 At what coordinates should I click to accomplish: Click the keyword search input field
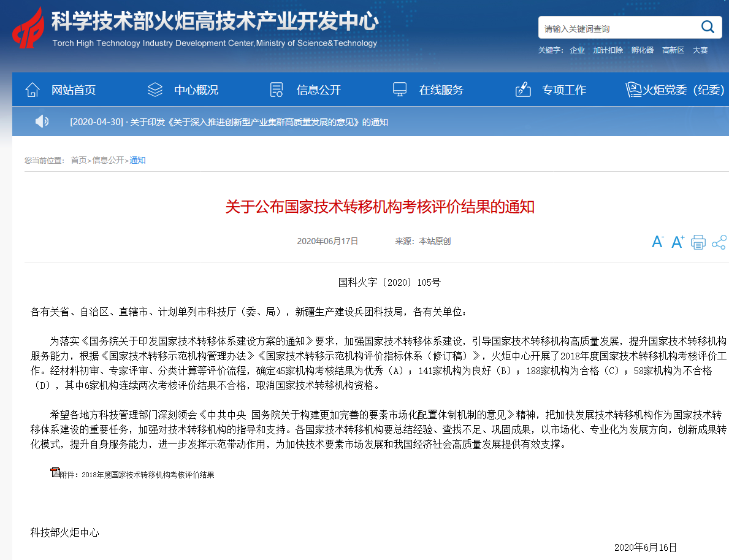619,28
